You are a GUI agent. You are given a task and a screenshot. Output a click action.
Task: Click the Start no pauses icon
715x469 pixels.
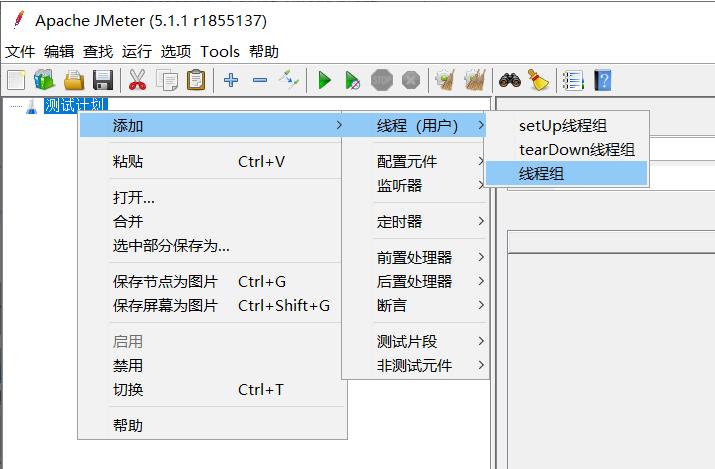(353, 81)
